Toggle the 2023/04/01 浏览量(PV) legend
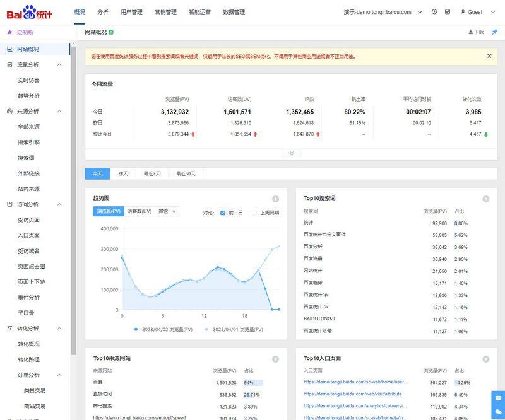The image size is (505, 420). [234, 330]
